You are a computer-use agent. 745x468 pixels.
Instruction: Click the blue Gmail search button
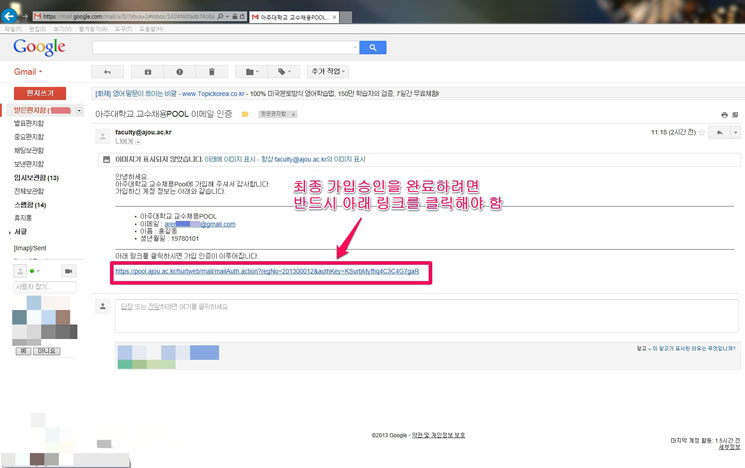click(372, 48)
